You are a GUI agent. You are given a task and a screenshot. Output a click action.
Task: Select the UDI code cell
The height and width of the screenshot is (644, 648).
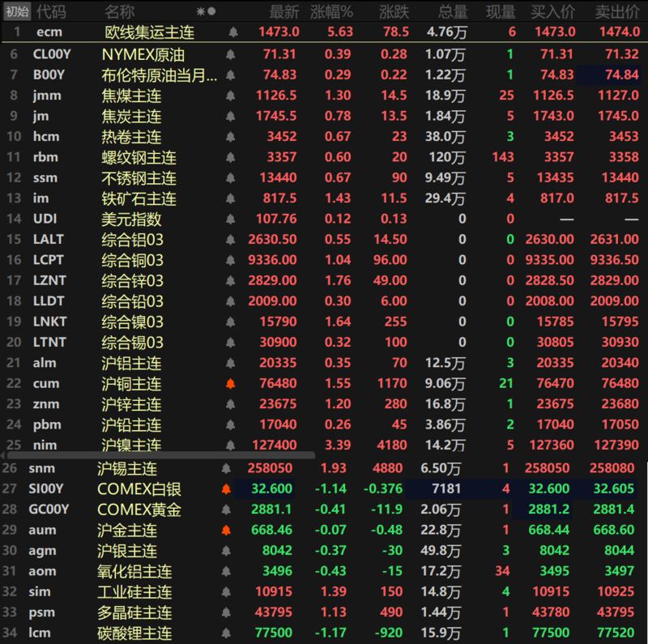click(x=45, y=219)
